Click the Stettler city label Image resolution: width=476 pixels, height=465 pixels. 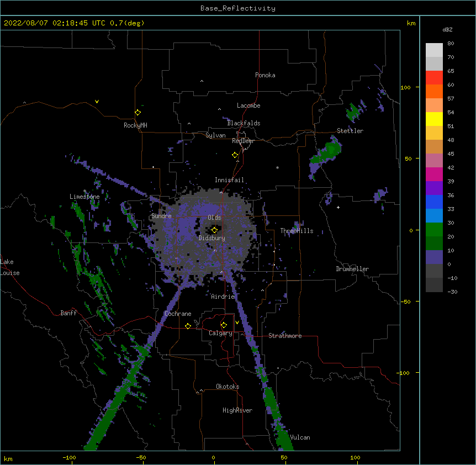(350, 131)
